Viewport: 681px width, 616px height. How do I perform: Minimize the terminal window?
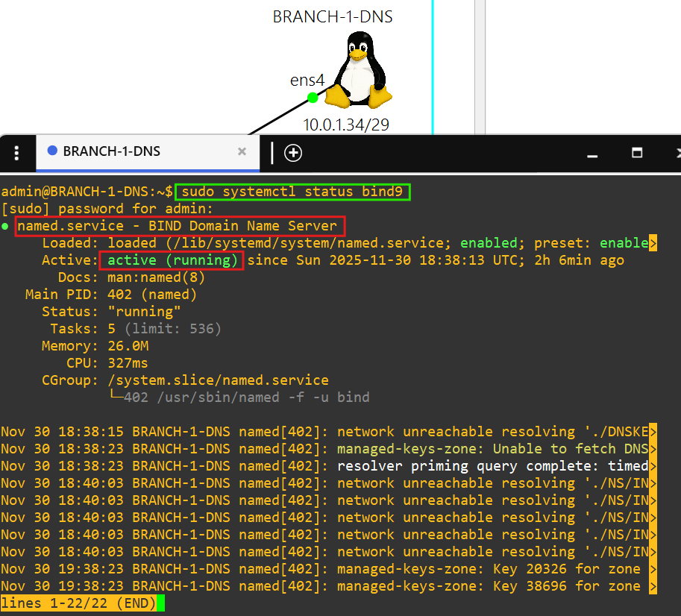[x=592, y=154]
